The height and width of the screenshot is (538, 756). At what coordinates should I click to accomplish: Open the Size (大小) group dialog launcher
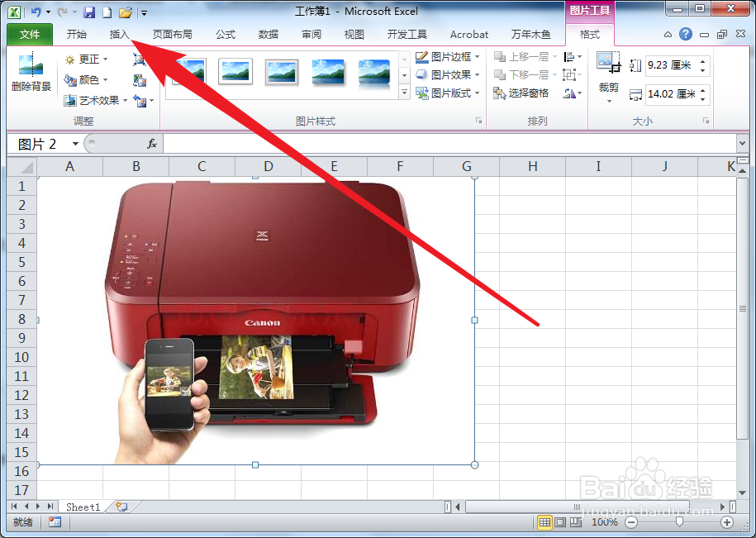coord(706,121)
